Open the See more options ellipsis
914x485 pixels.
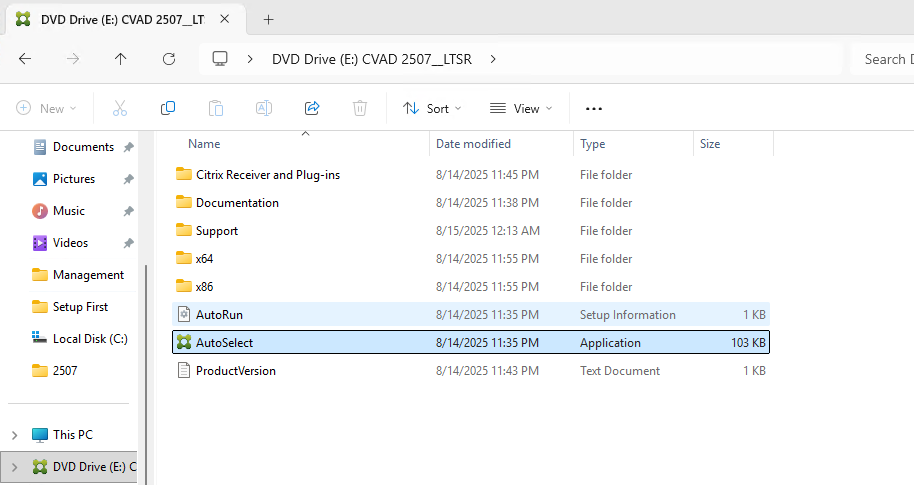click(593, 109)
